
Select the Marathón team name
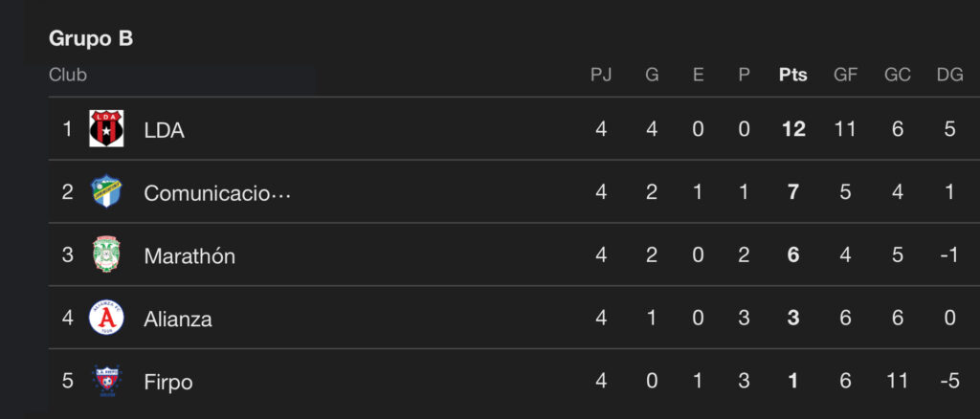click(189, 256)
